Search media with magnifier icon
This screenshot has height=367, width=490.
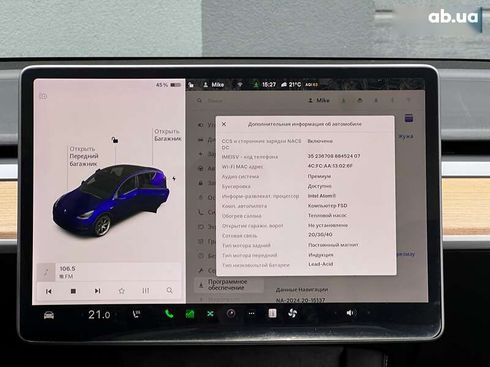pyautogui.click(x=170, y=291)
